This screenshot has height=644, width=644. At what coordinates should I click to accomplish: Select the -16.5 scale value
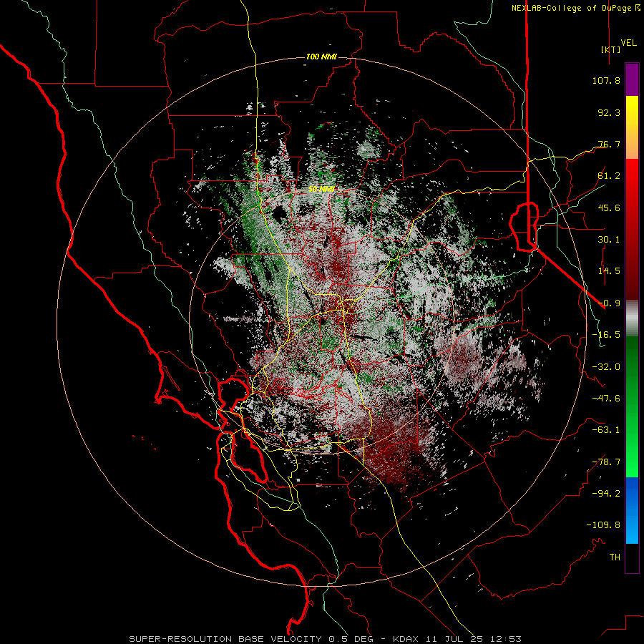click(606, 335)
